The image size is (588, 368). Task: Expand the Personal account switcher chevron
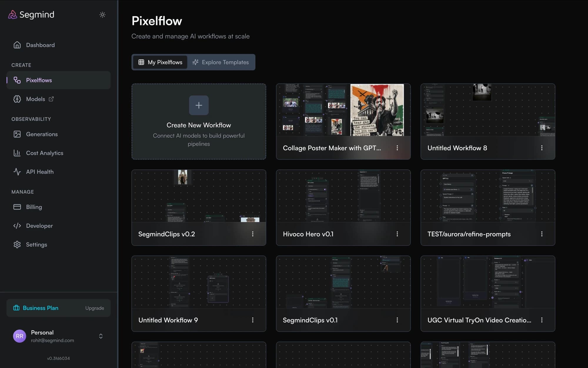click(x=101, y=336)
